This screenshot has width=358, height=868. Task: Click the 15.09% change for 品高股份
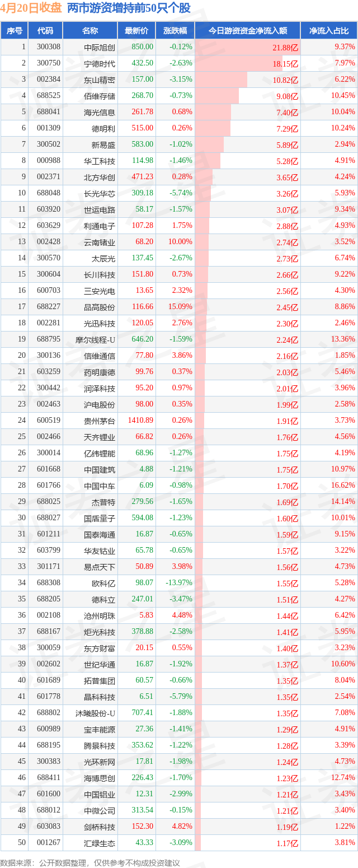pyautogui.click(x=179, y=307)
